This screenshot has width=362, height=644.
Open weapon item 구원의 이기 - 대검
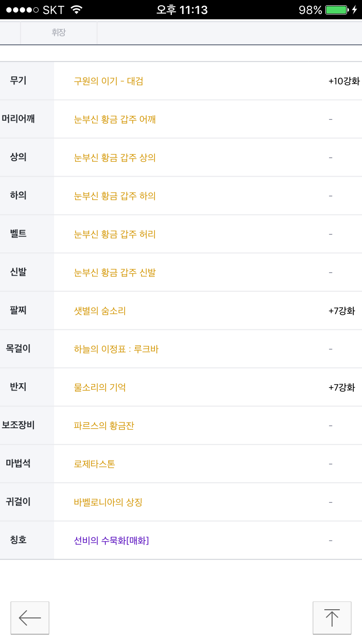(x=108, y=81)
